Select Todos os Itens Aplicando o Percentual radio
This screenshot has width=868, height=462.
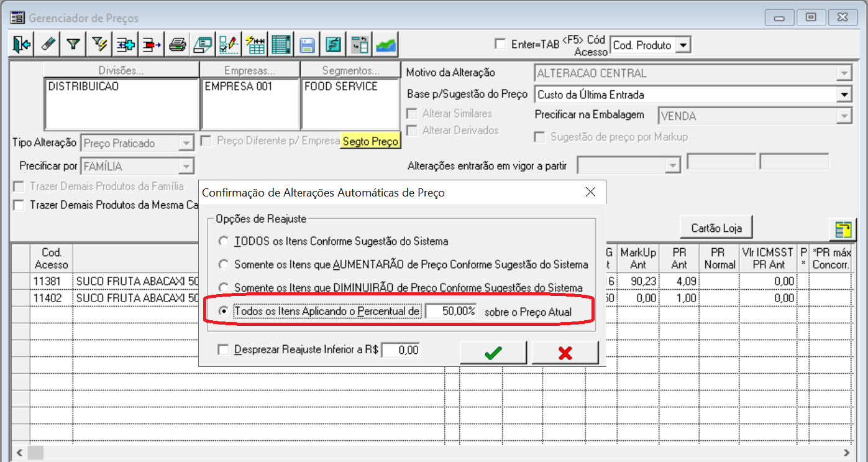coord(223,312)
